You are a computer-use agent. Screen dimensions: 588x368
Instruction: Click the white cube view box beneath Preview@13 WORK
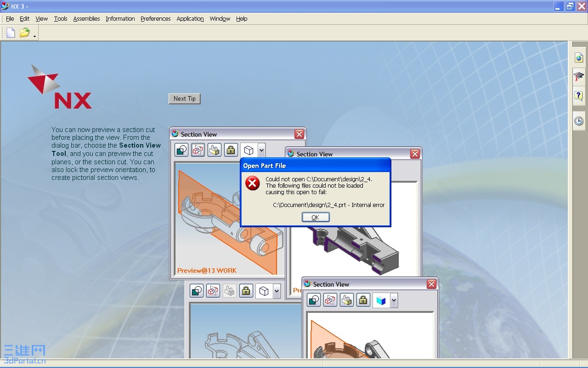tap(264, 291)
